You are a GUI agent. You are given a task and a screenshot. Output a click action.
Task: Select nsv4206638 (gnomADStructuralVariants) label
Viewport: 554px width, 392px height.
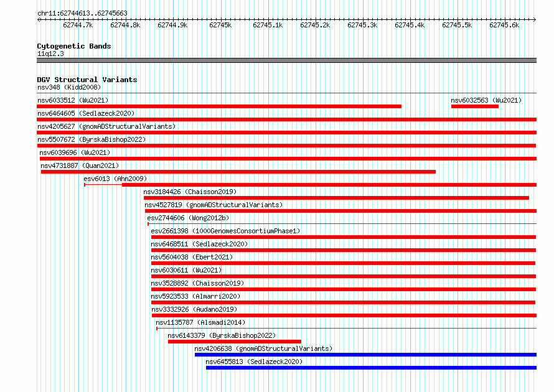tap(263, 348)
